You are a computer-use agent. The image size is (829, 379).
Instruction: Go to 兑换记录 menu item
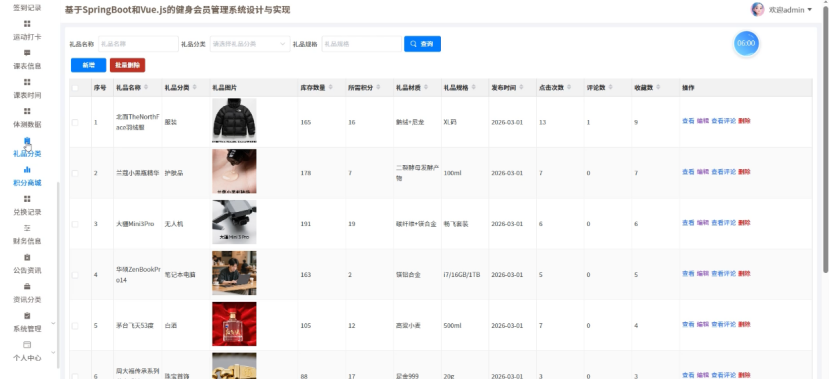pos(27,212)
